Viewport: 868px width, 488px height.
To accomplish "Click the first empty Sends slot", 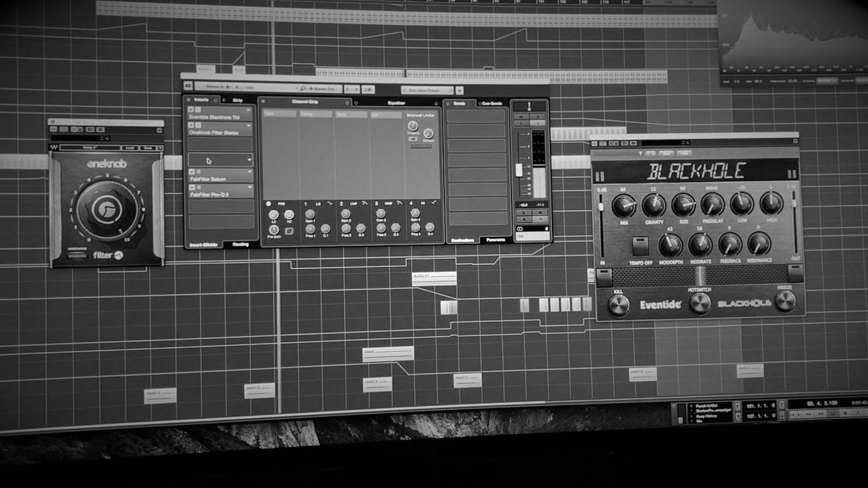I will pos(476,116).
